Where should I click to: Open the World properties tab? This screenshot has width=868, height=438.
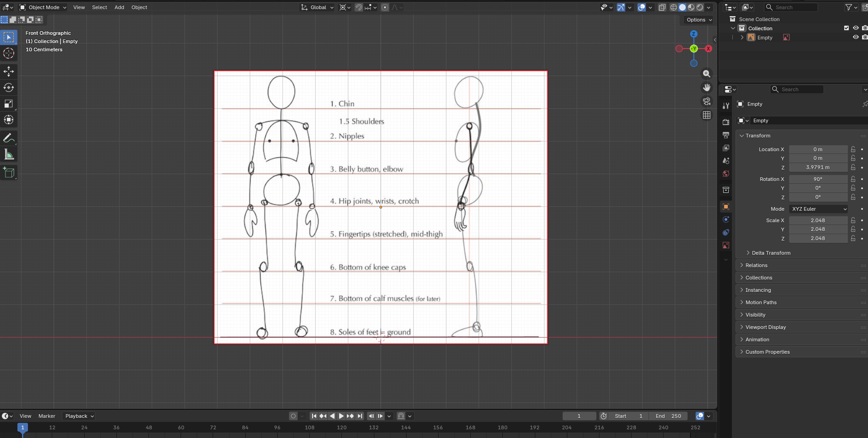click(726, 174)
